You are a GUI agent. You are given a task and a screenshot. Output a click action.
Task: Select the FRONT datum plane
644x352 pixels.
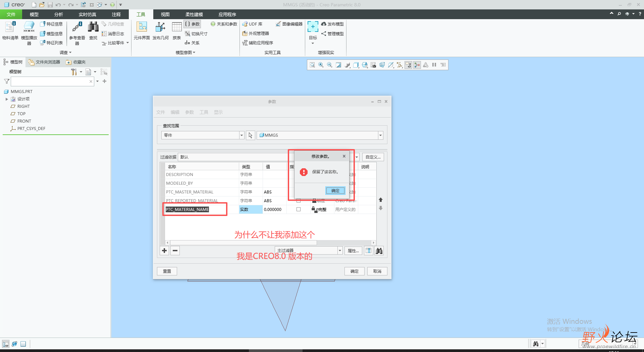[24, 121]
